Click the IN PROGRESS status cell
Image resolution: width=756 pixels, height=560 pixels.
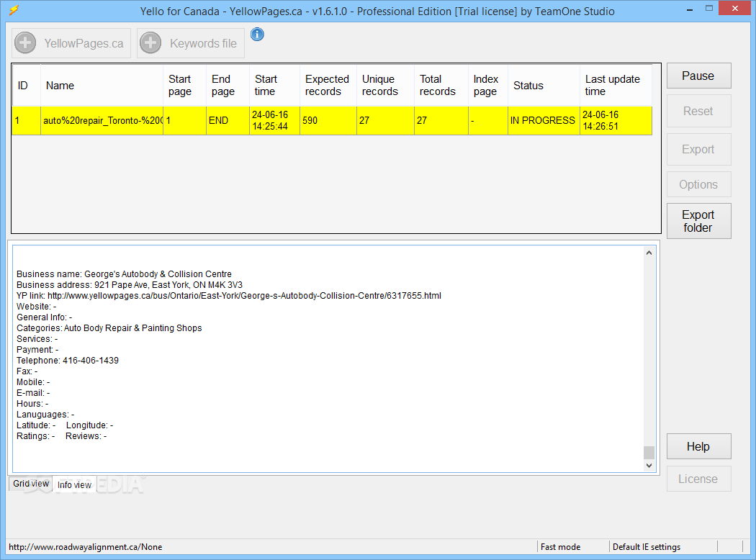click(x=544, y=120)
